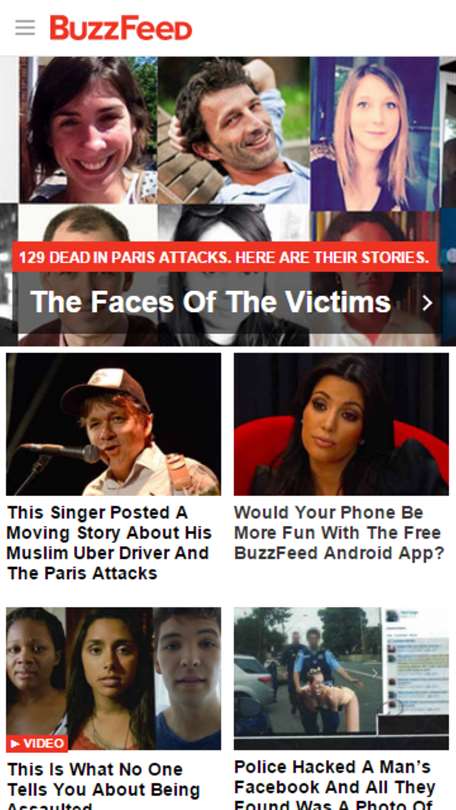Click the BuzzFeed Android App headline
Image resolution: width=456 pixels, height=810 pixels.
pyautogui.click(x=339, y=533)
